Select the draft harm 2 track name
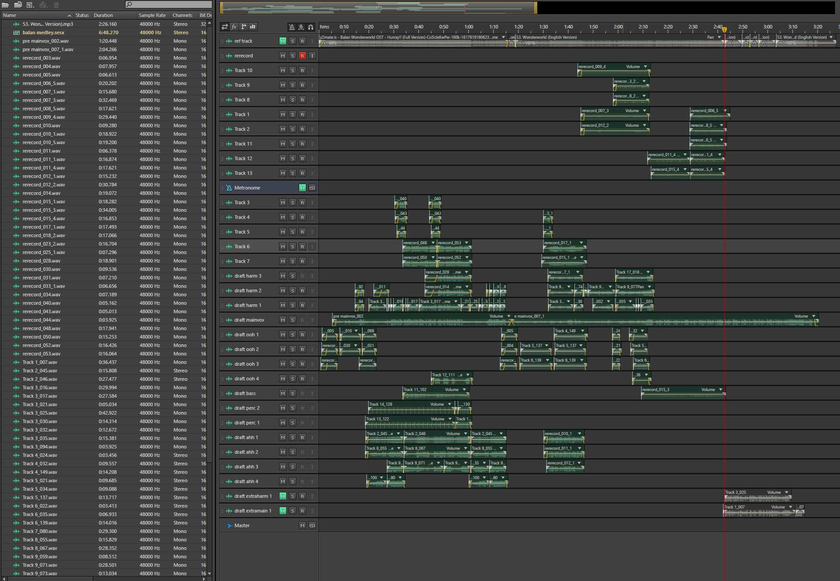 tap(248, 290)
